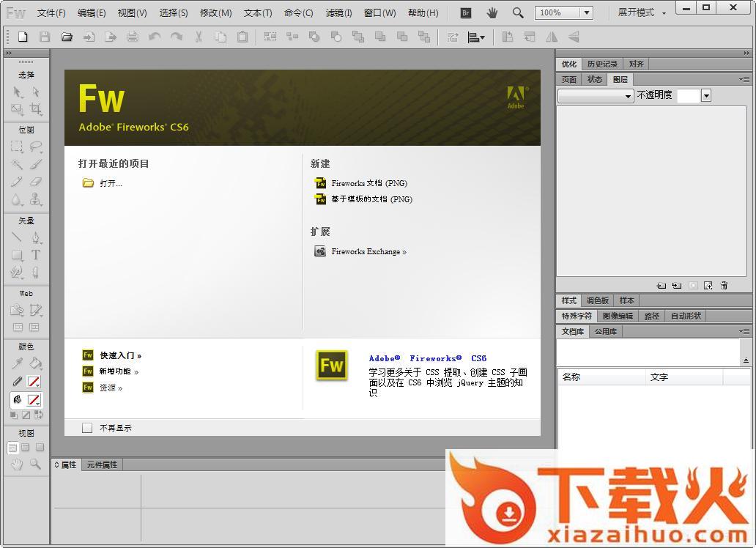The height and width of the screenshot is (548, 756).
Task: Click the magnifier zoom icon in top bar
Action: click(518, 12)
